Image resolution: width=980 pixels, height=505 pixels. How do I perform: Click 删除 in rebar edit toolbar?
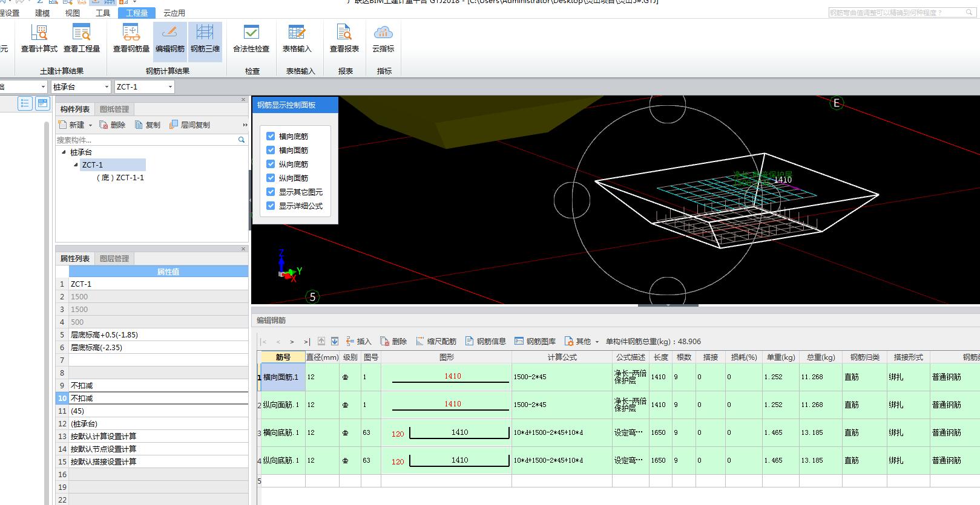(x=393, y=341)
